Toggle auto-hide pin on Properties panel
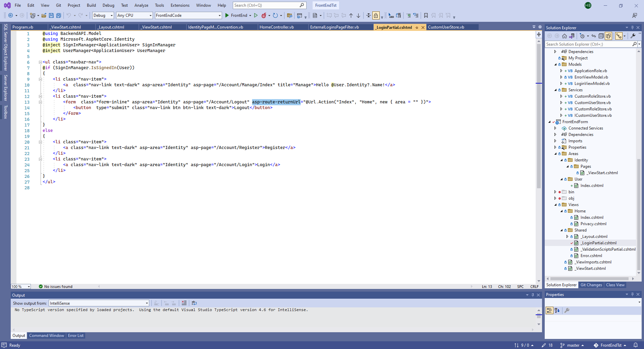The width and height of the screenshot is (644, 349). click(x=632, y=294)
